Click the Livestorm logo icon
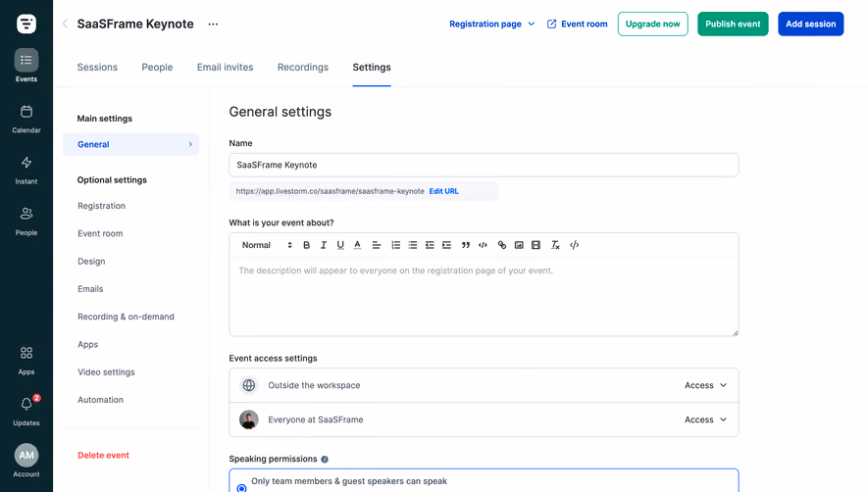 click(26, 24)
